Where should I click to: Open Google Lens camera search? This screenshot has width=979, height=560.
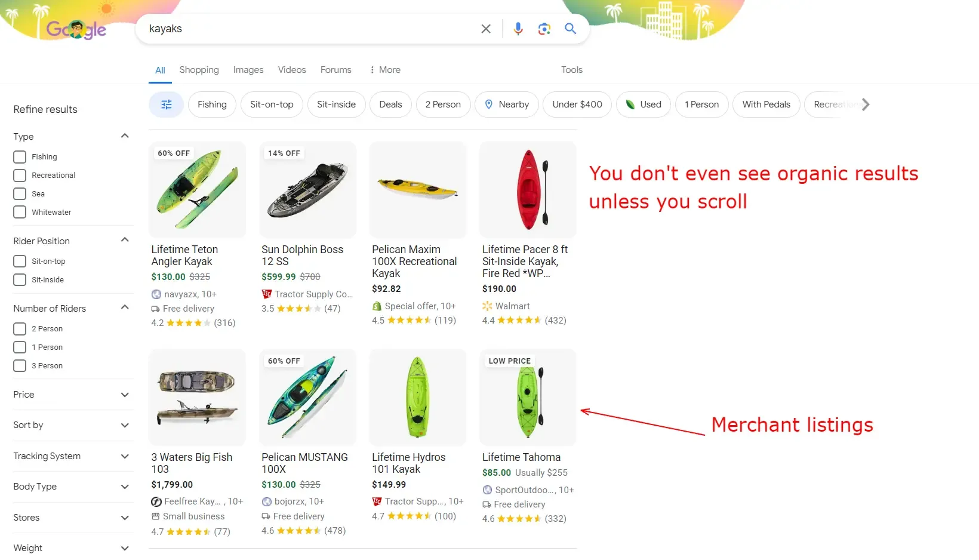[x=544, y=29]
